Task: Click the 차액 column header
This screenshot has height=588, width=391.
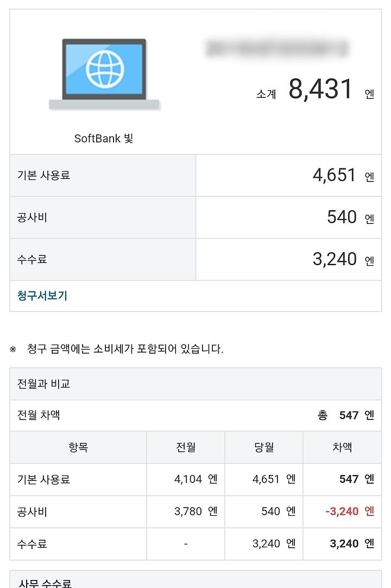Action: tap(342, 447)
